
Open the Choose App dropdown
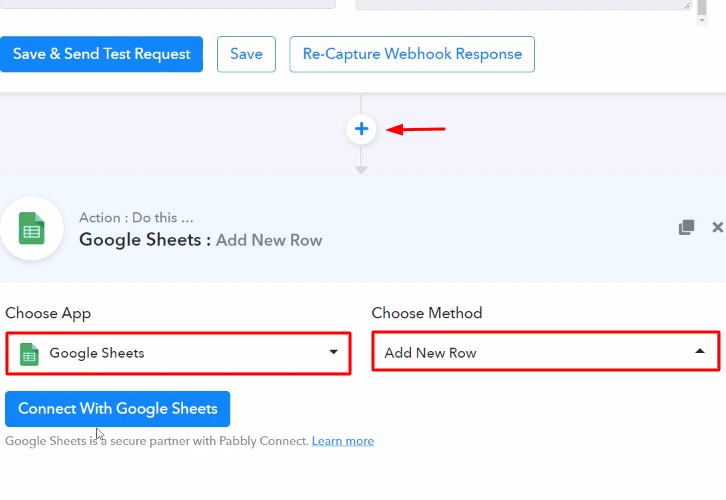point(178,353)
